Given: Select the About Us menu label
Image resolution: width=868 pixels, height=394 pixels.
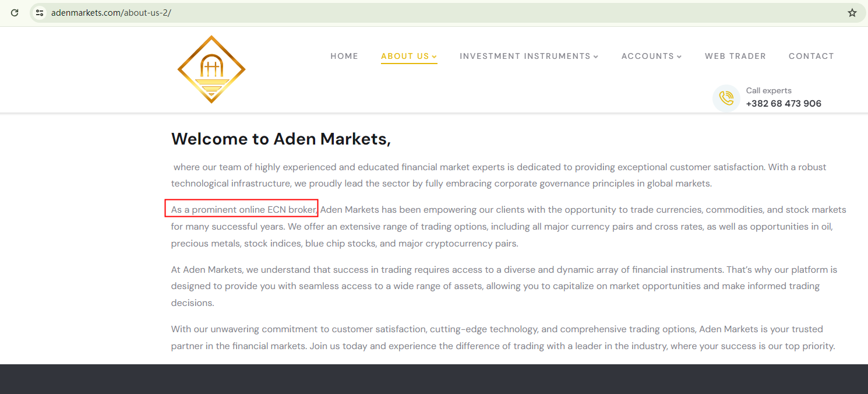Looking at the screenshot, I should pyautogui.click(x=405, y=56).
